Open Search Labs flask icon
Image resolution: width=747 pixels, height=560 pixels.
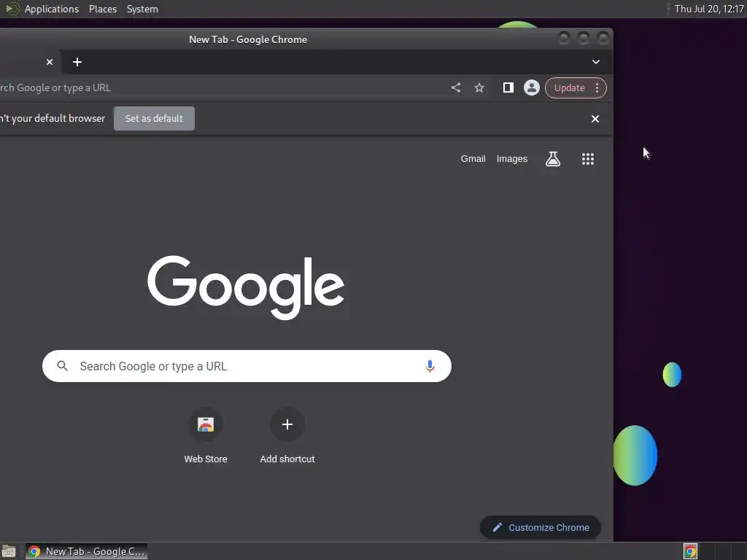(x=553, y=159)
